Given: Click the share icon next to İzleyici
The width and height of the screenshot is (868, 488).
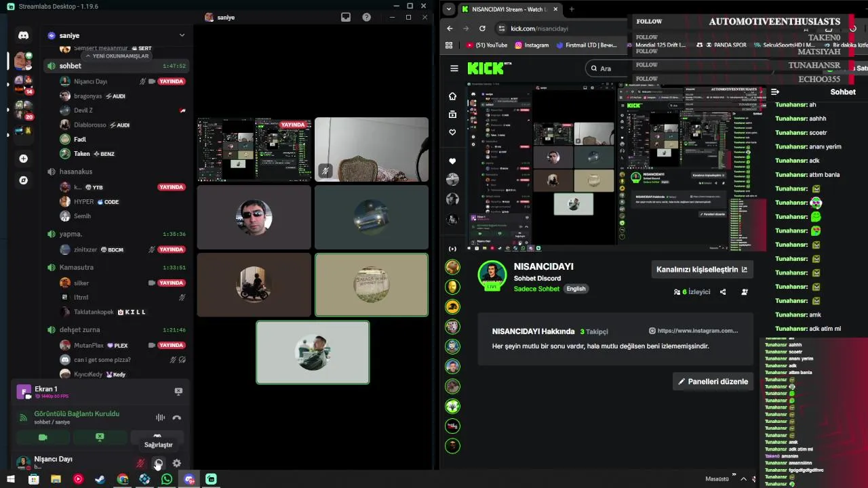Looking at the screenshot, I should [723, 292].
